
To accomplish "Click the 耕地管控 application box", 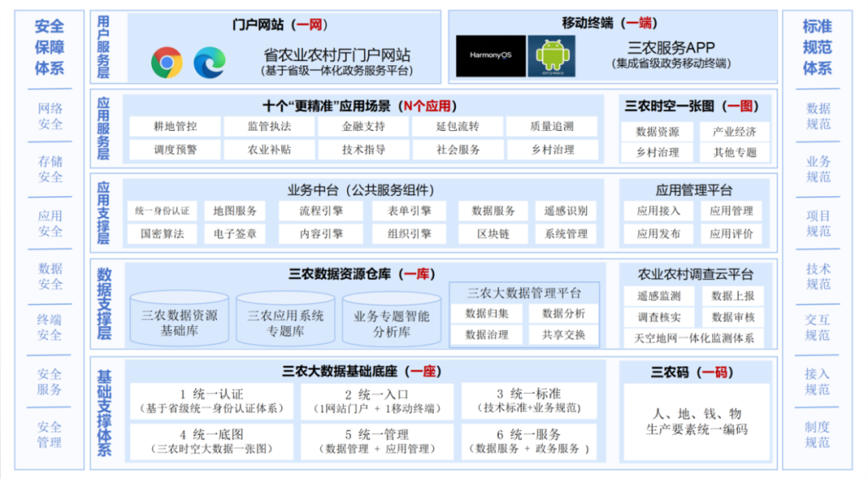I will coord(174,126).
